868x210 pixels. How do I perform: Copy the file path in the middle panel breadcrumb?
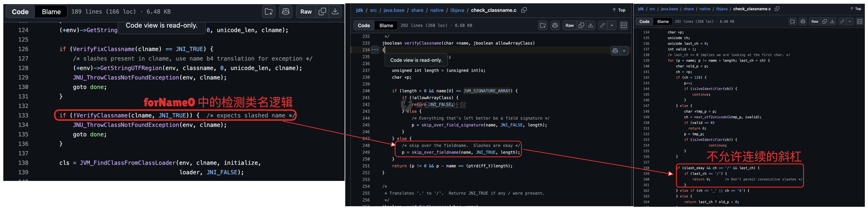pyautogui.click(x=524, y=10)
